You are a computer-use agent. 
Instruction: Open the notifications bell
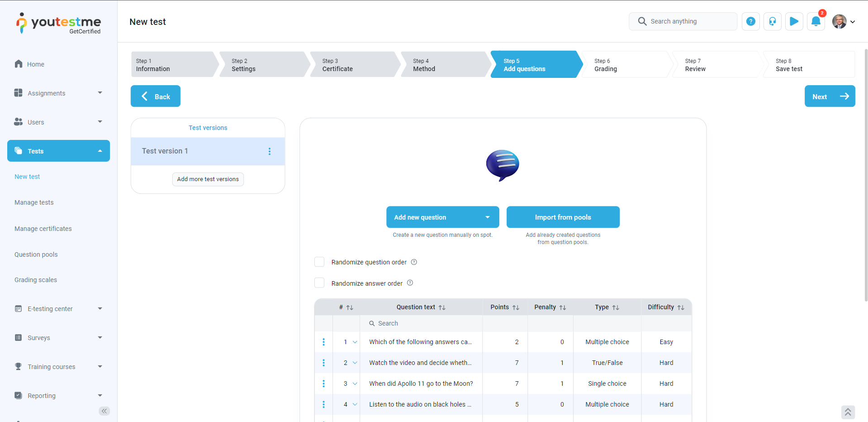click(816, 21)
